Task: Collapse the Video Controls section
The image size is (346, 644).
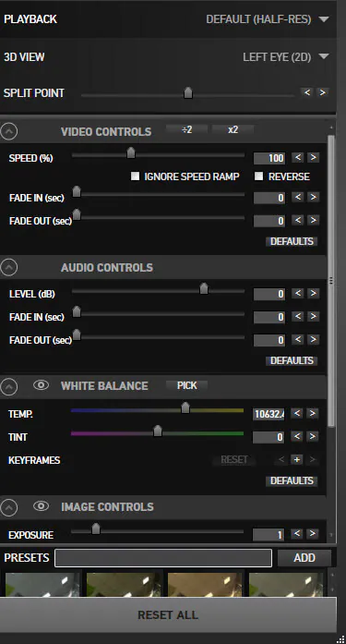Action: (9, 131)
